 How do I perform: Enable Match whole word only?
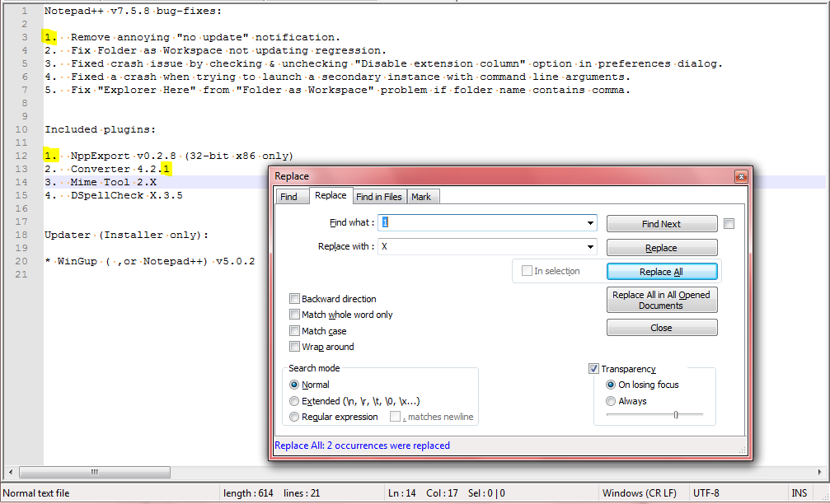point(295,315)
